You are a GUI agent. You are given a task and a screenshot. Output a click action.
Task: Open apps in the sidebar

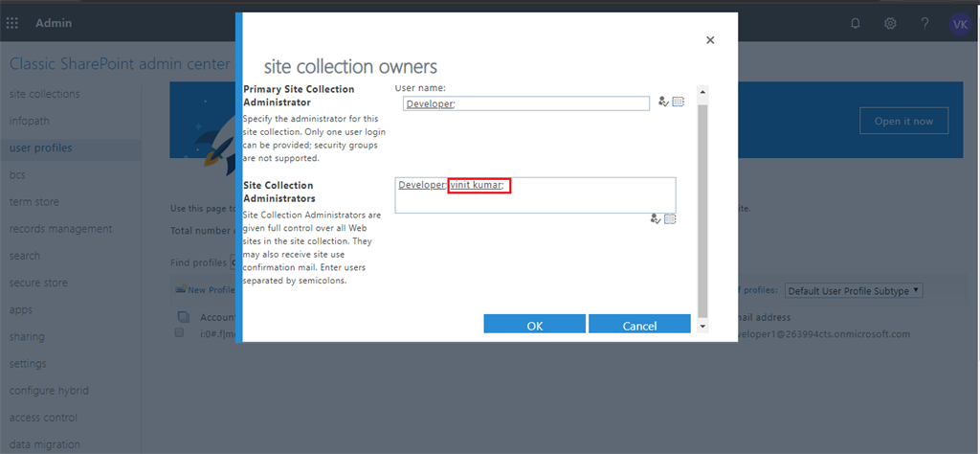21,309
